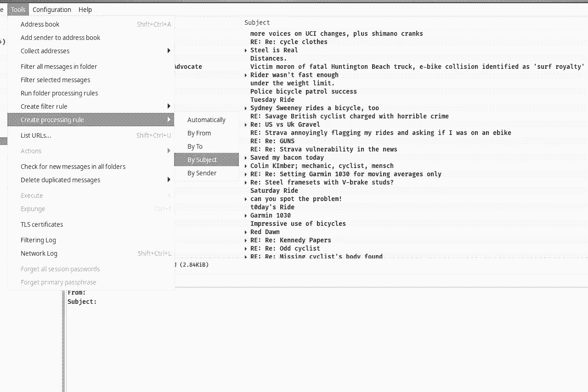Open Delete duplicated messages submenu
The height and width of the screenshot is (392, 588).
91,180
